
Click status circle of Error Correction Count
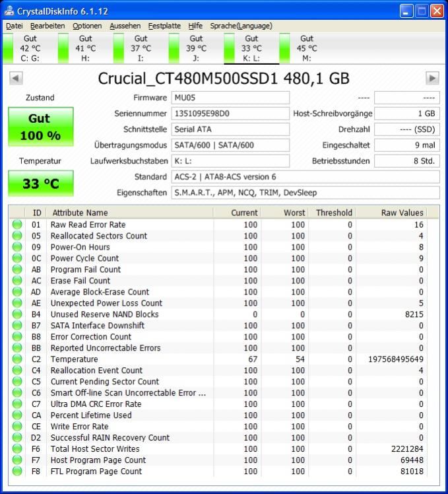[x=17, y=336]
